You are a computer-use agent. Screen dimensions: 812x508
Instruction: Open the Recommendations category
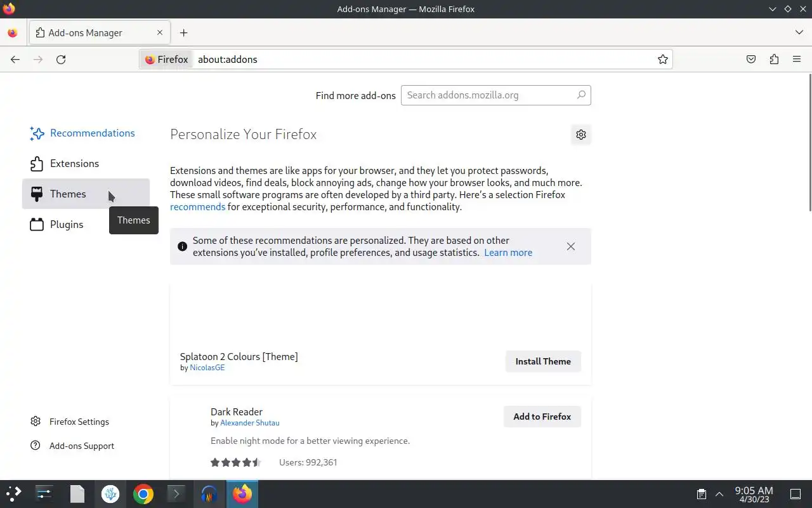pyautogui.click(x=86, y=133)
